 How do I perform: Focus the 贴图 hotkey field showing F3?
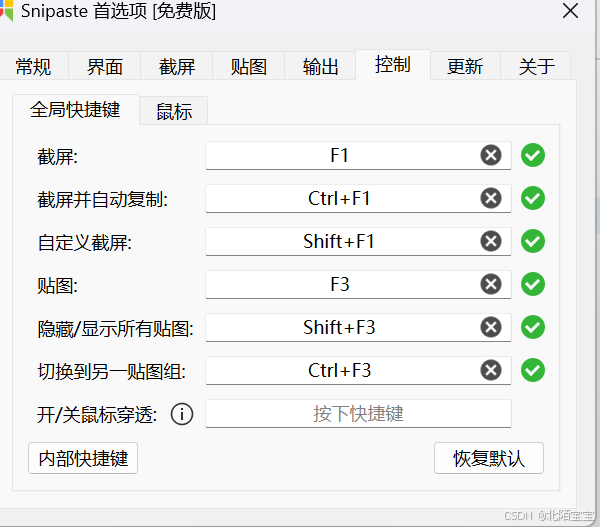point(358,284)
